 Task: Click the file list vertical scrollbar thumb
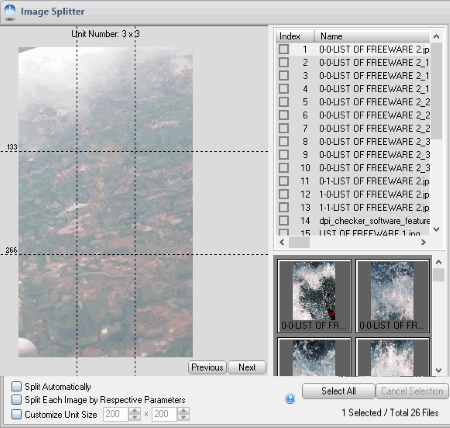pyautogui.click(x=436, y=91)
